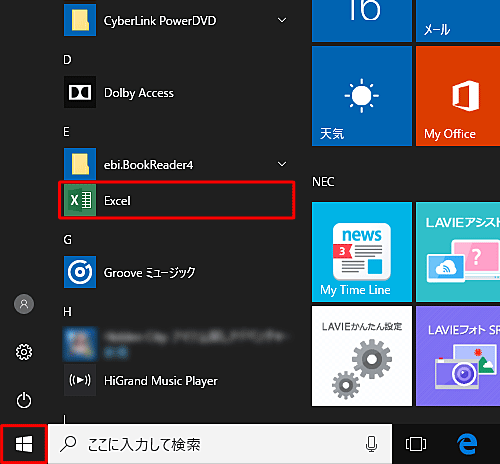This screenshot has height=464, width=500.
Task: Expand the ebi.BookReader4 folder chevron
Action: [x=282, y=164]
